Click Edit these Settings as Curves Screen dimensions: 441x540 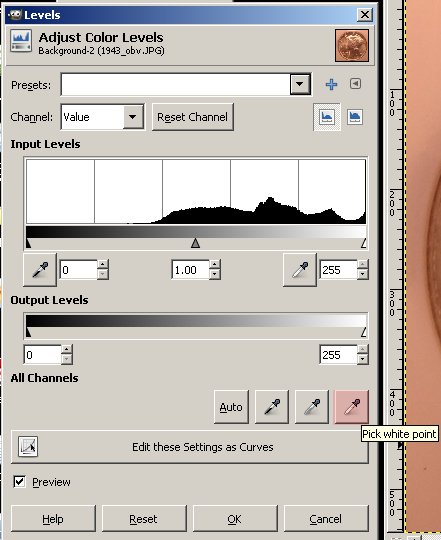click(x=190, y=447)
